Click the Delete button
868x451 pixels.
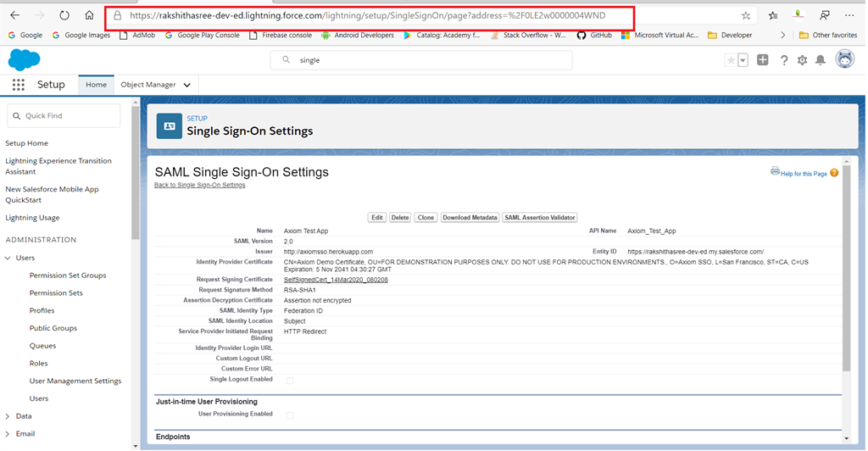400,218
